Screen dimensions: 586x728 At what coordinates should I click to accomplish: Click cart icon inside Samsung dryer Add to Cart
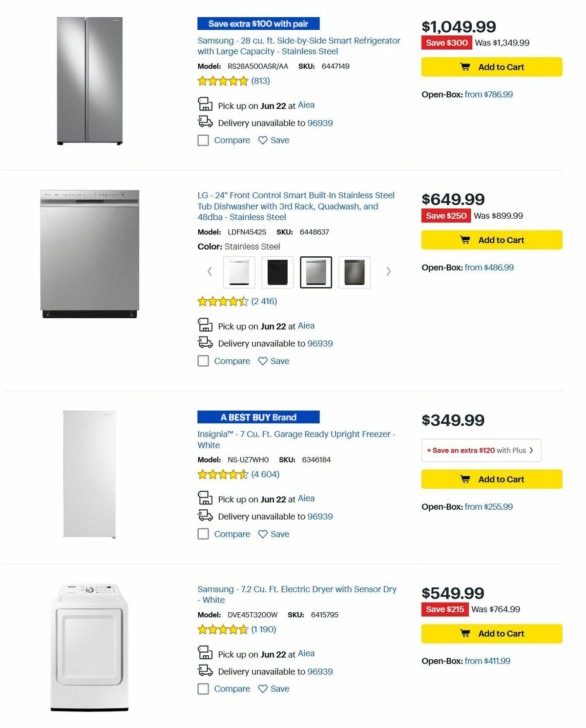pos(466,633)
